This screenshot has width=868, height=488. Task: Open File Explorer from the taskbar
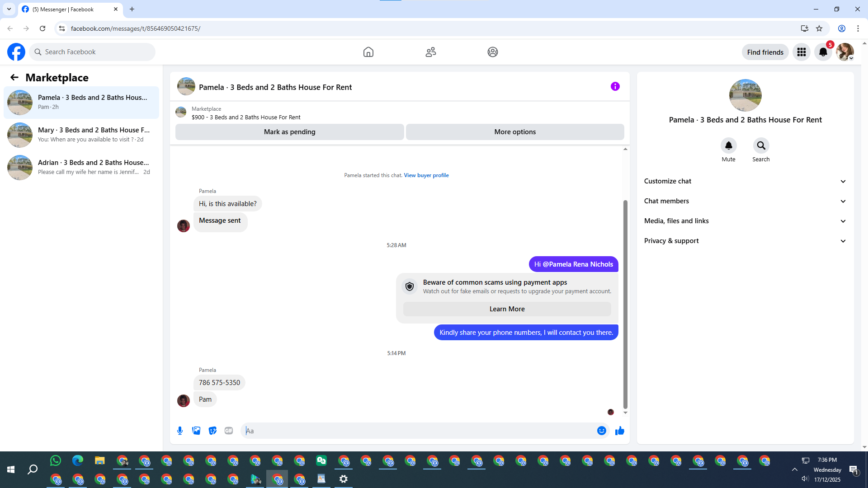pos(100,461)
